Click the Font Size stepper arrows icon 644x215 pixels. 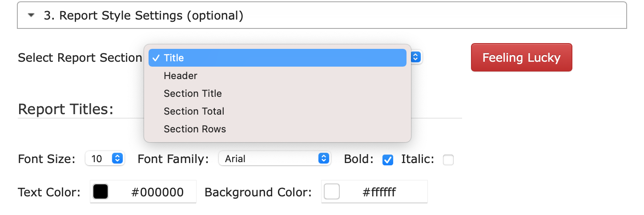(117, 159)
